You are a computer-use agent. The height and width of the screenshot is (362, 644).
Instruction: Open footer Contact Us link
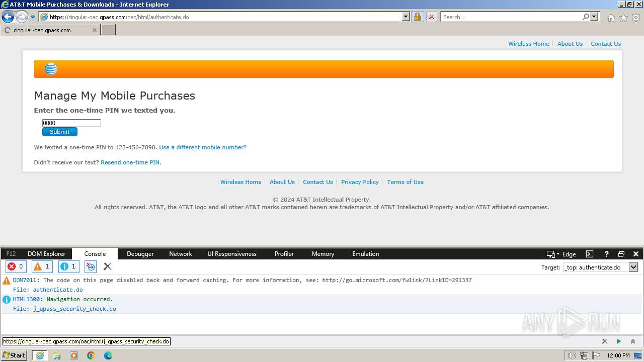[x=318, y=182]
